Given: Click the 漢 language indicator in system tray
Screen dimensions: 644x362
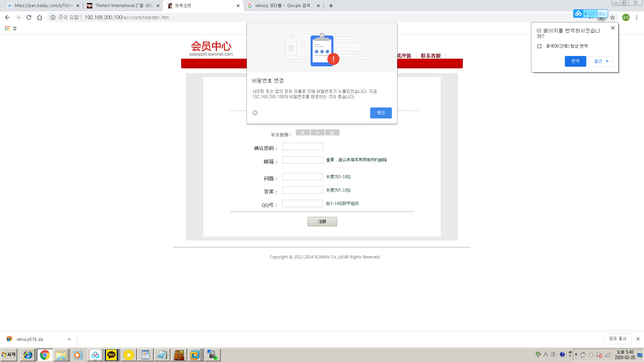Looking at the screenshot, I should (x=553, y=355).
